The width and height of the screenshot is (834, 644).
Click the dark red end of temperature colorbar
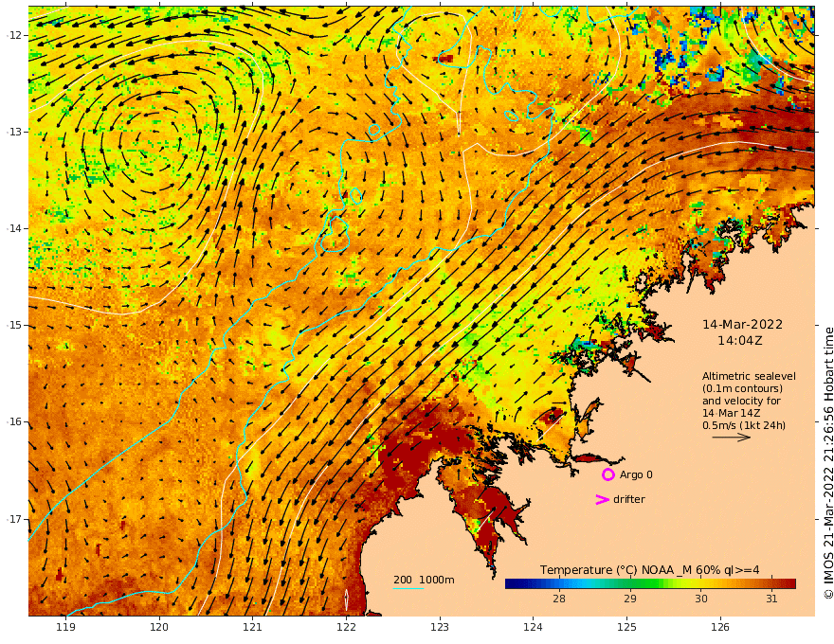coord(789,584)
